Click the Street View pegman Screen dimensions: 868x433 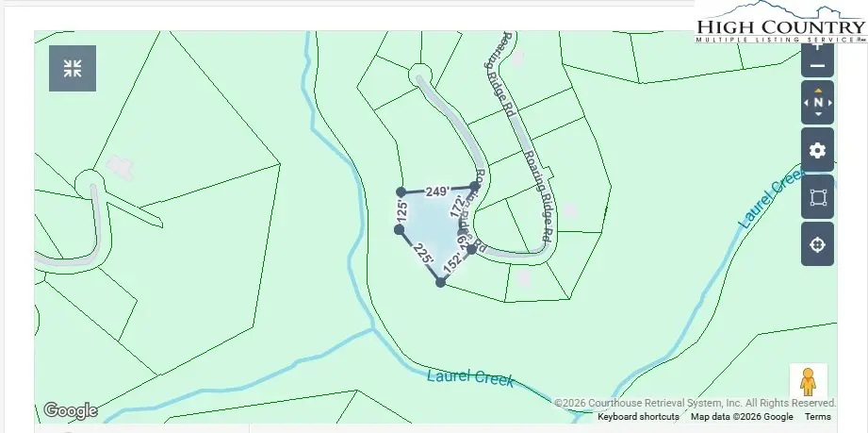(808, 382)
